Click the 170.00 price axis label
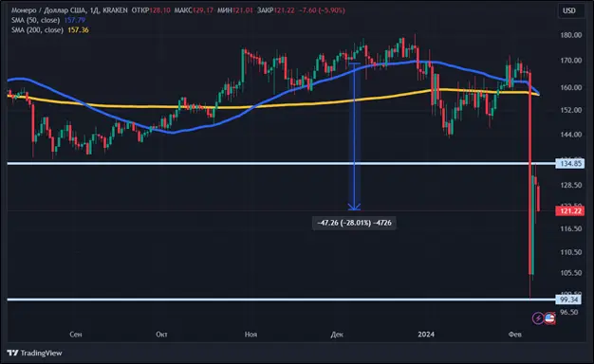Image resolution: width=594 pixels, height=364 pixels. coord(571,60)
